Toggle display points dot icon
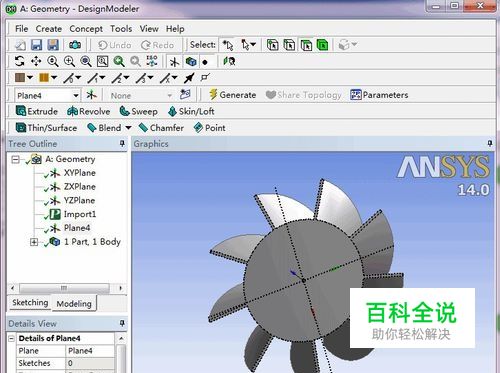 click(x=205, y=62)
